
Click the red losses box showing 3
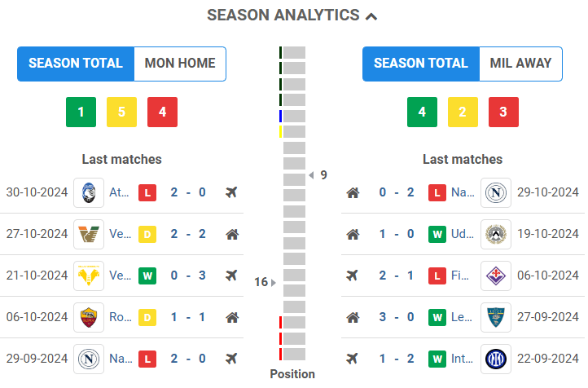click(503, 112)
